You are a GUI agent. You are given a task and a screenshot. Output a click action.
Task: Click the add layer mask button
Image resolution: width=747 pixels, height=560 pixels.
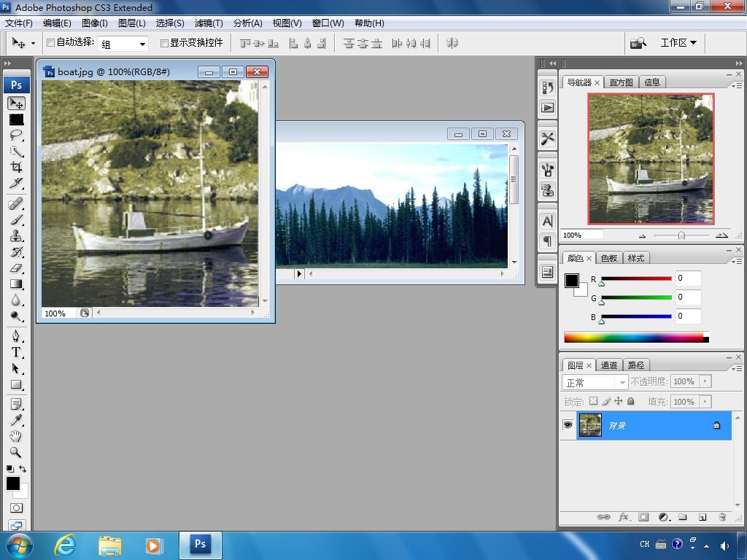[x=643, y=517]
